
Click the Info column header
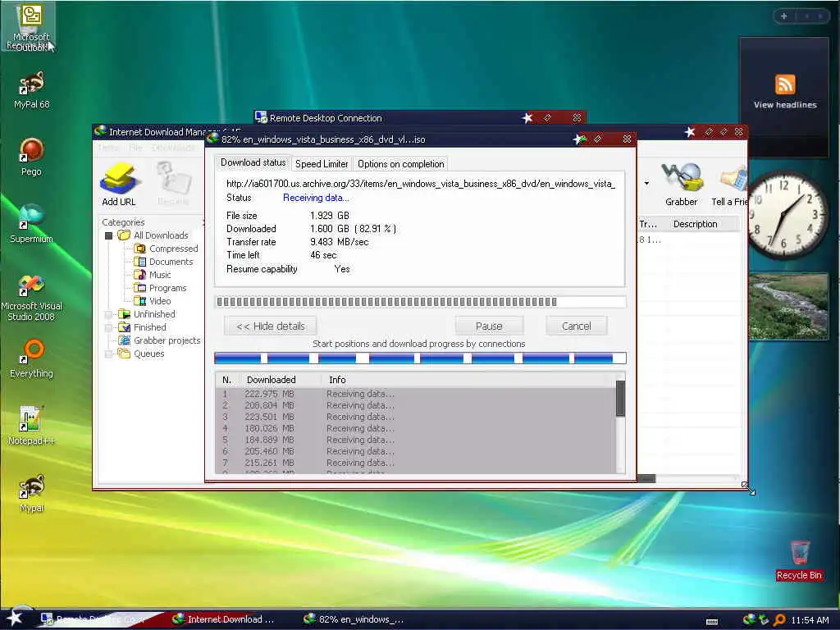click(x=337, y=380)
